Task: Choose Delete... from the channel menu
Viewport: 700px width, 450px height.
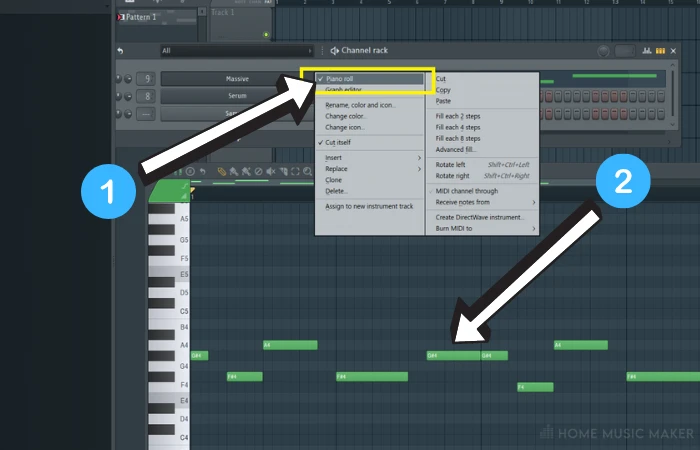Action: click(x=370, y=191)
